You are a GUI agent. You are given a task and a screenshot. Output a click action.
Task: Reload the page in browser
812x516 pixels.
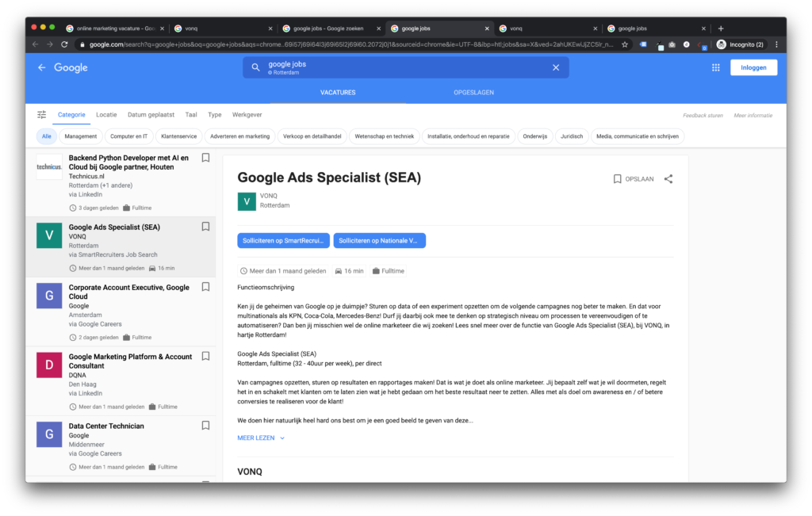pyautogui.click(x=64, y=44)
